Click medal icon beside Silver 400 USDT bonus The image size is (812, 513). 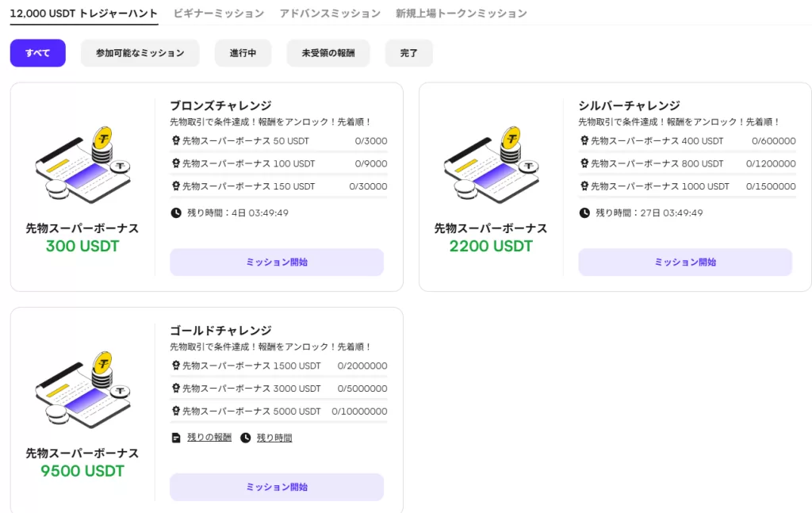(584, 141)
